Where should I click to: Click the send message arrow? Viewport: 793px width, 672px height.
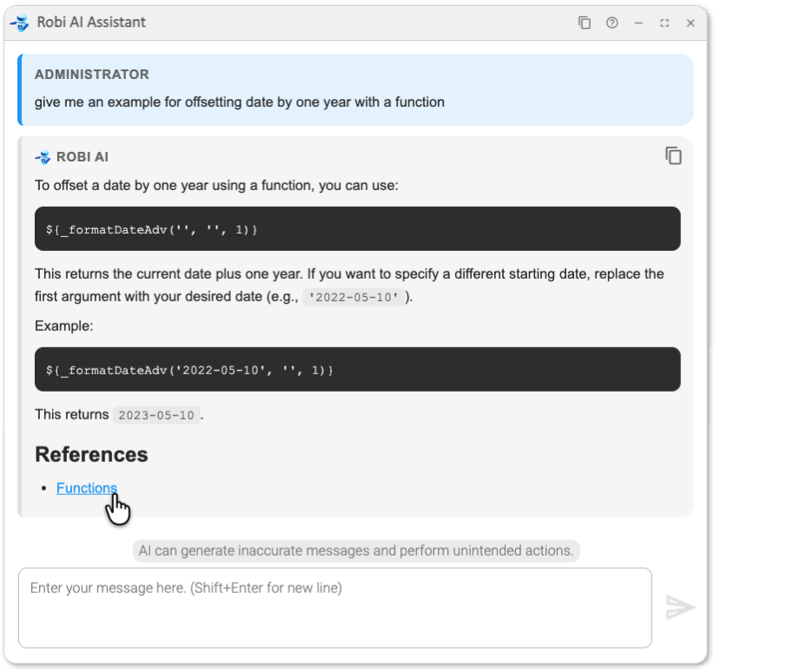pyautogui.click(x=680, y=608)
